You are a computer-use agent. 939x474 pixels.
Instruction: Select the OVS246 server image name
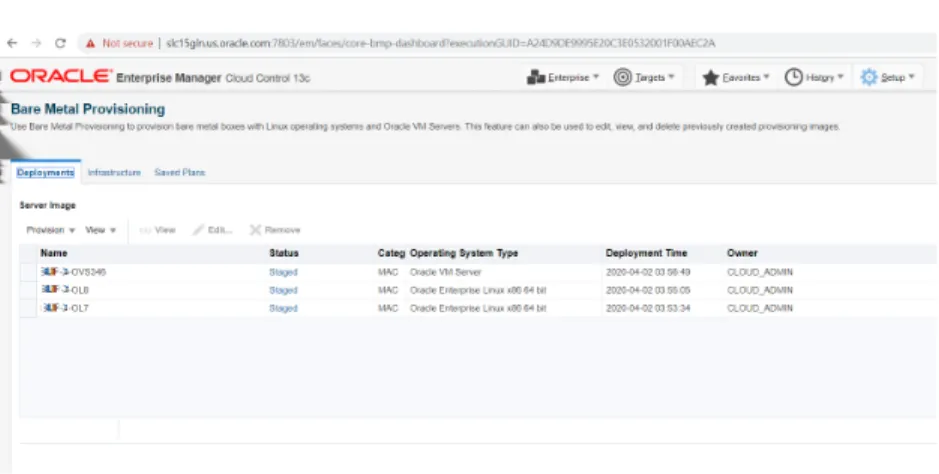(x=73, y=272)
